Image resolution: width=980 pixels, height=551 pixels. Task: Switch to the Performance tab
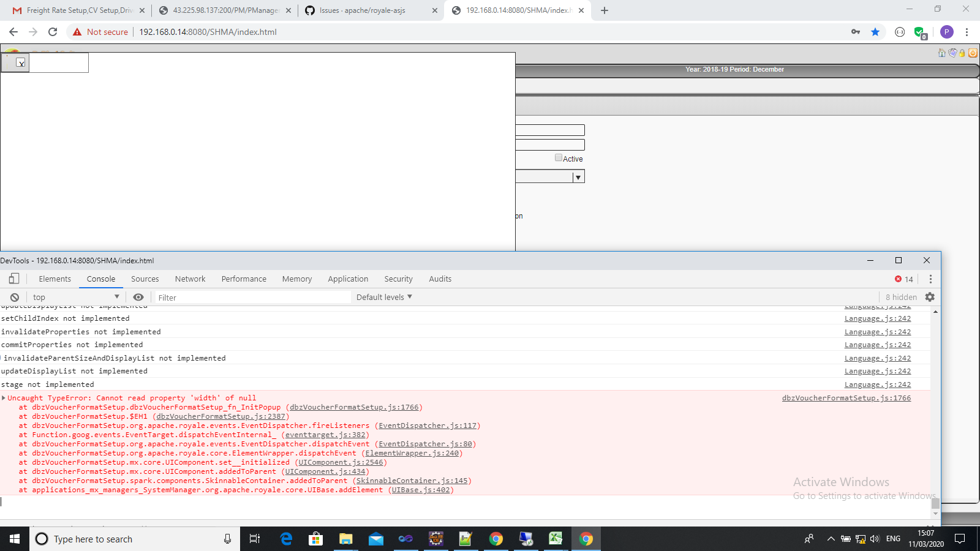[244, 279]
